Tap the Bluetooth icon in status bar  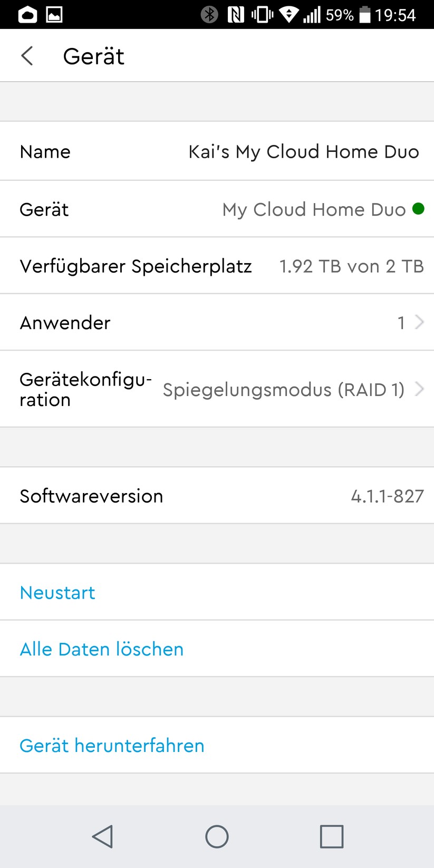point(209,14)
